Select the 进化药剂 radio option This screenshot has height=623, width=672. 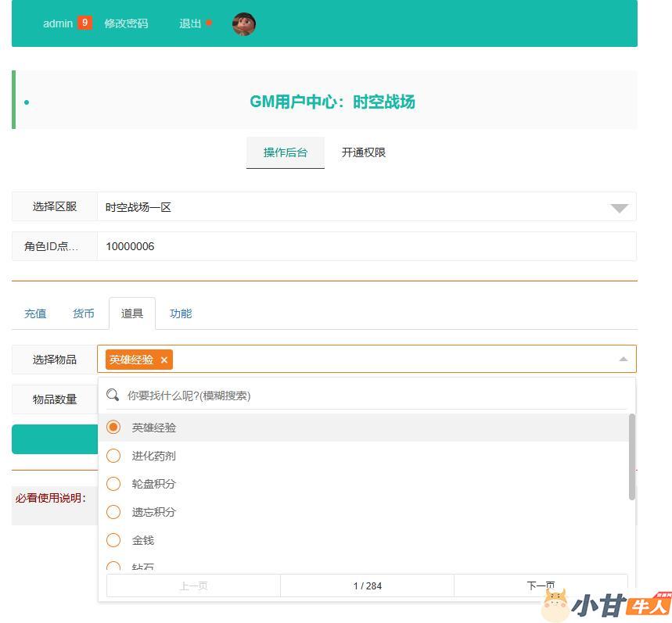(113, 456)
